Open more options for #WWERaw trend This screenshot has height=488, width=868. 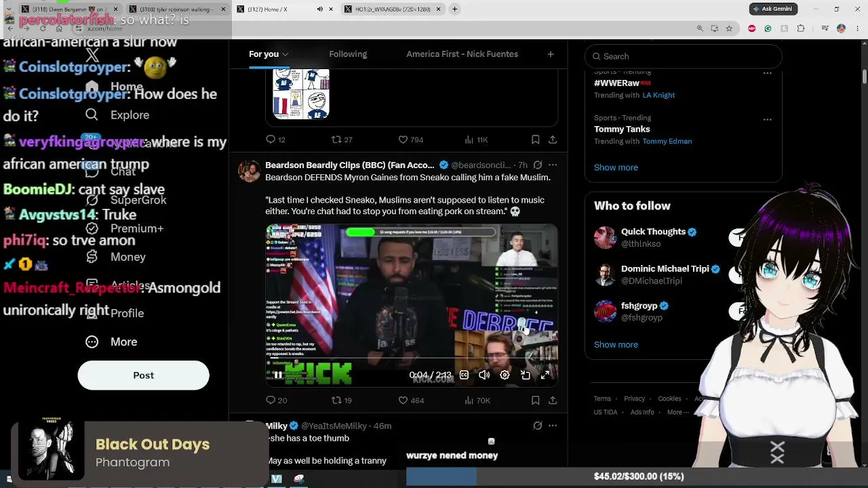pos(767,73)
